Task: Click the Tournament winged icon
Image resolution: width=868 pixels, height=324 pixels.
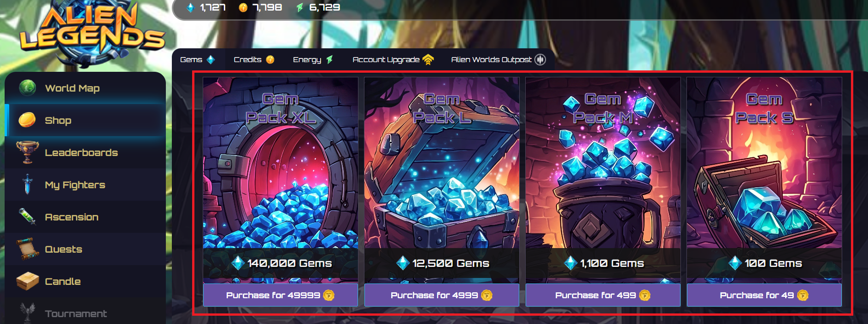Action: coord(28,312)
